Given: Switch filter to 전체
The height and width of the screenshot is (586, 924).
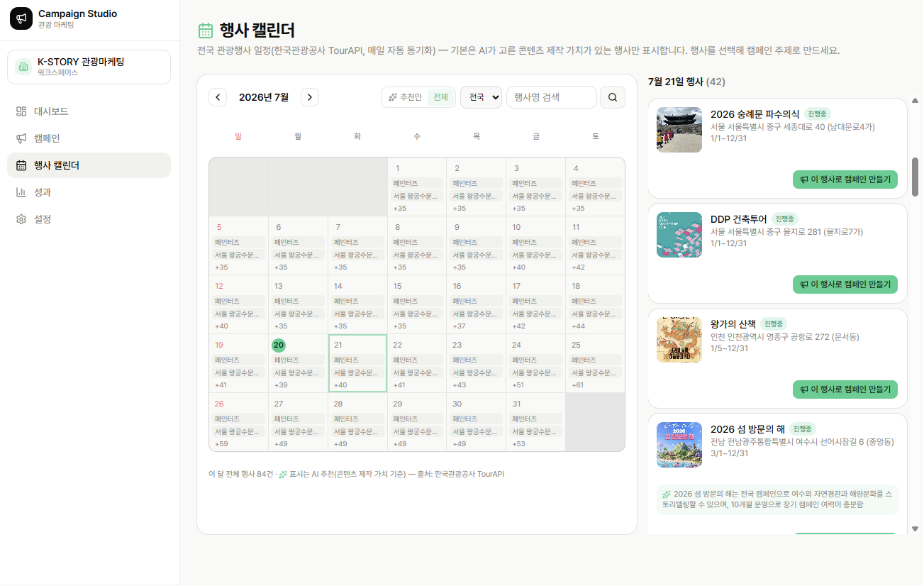Looking at the screenshot, I should click(x=440, y=97).
